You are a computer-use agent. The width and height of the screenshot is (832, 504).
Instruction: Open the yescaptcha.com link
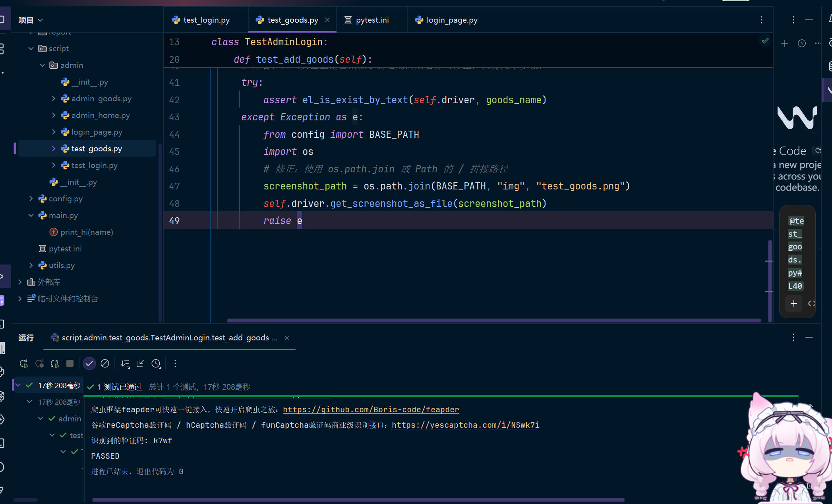coord(465,425)
